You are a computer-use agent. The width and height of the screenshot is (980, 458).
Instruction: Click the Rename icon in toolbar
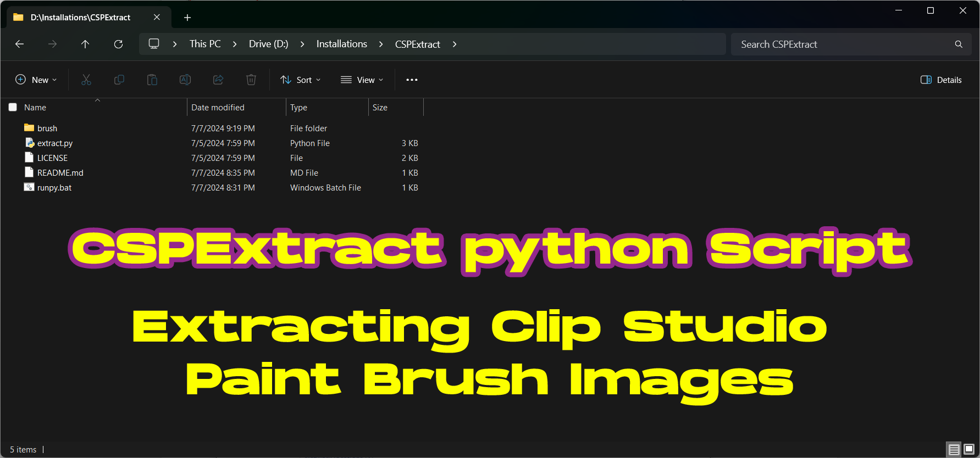[x=185, y=80]
